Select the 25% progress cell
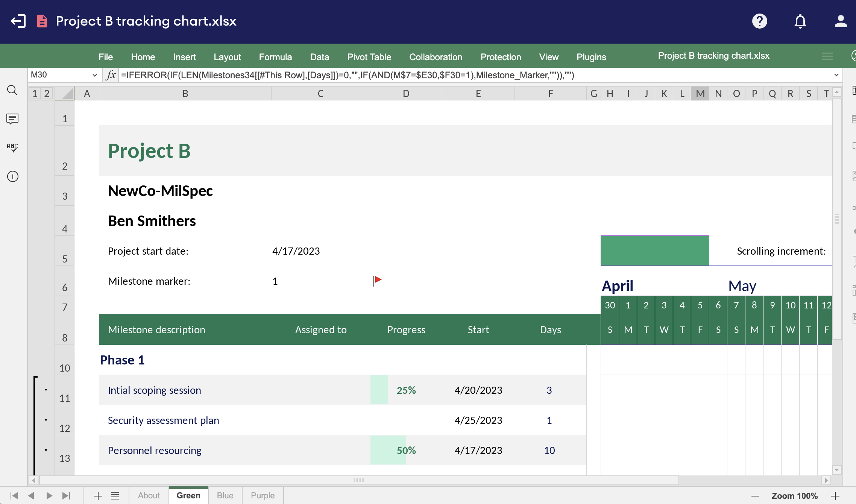Screen dimensions: 856x504 tap(406, 390)
